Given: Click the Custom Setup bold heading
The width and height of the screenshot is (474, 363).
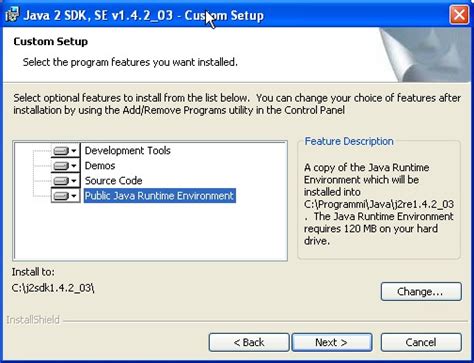Looking at the screenshot, I should coord(51,42).
